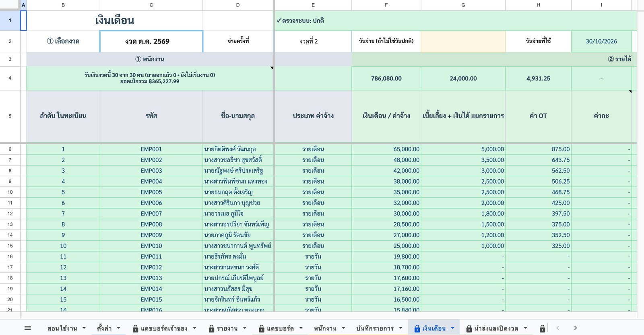Image resolution: width=644 pixels, height=335 pixels.
Task: Switch to the ตั้งค่า sheet tab
Action: coord(104,329)
